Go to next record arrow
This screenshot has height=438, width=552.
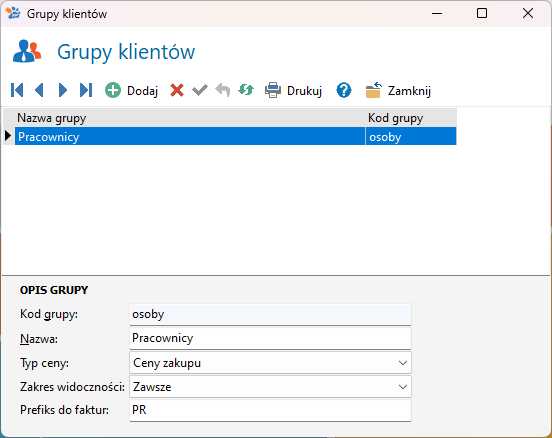63,90
